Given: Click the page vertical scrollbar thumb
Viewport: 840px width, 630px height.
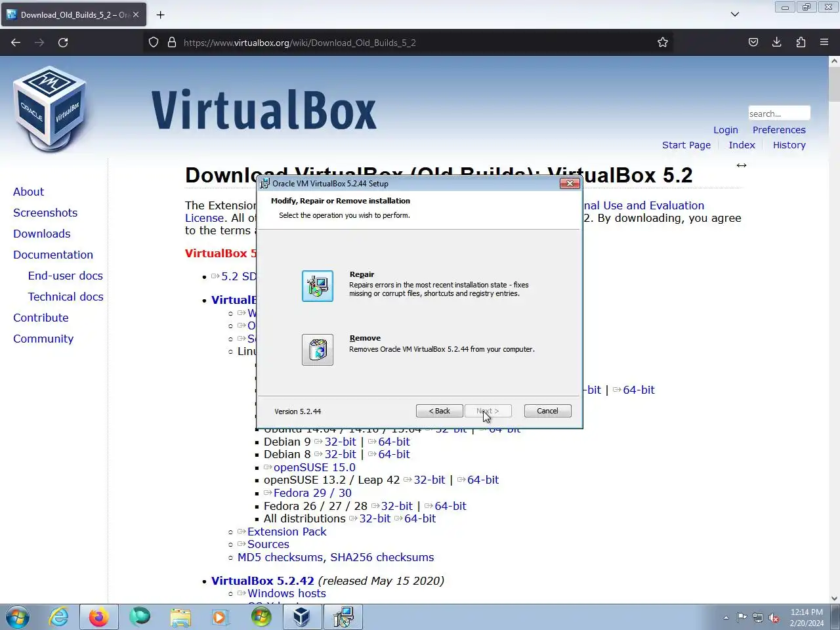Looking at the screenshot, I should pos(834,84).
